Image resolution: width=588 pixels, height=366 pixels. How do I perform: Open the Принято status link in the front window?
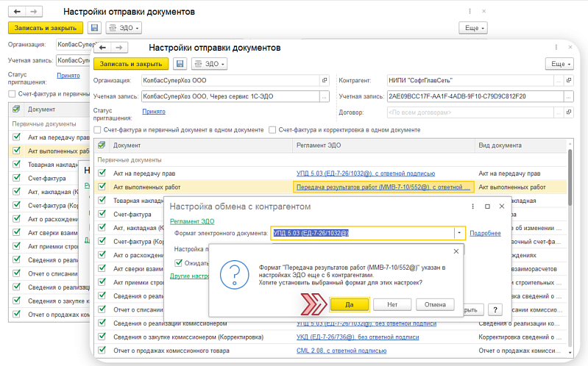point(154,111)
